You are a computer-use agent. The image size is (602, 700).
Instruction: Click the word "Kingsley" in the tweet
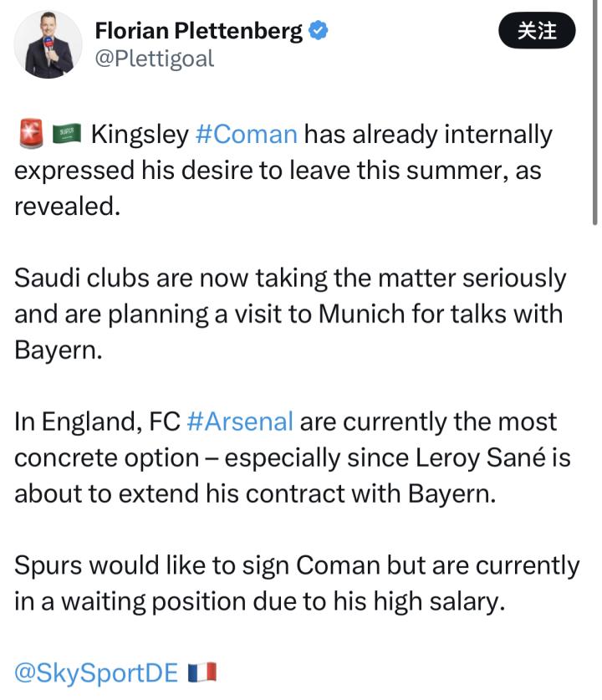coord(139,134)
